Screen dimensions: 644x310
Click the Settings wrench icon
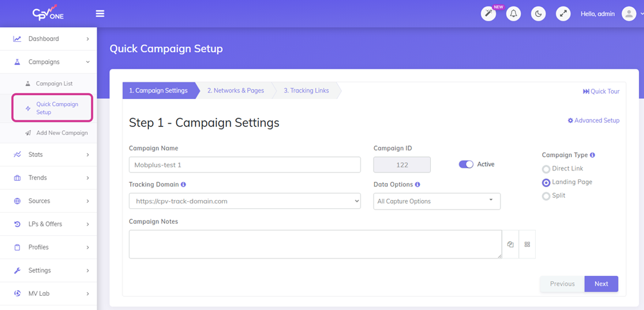click(x=17, y=271)
